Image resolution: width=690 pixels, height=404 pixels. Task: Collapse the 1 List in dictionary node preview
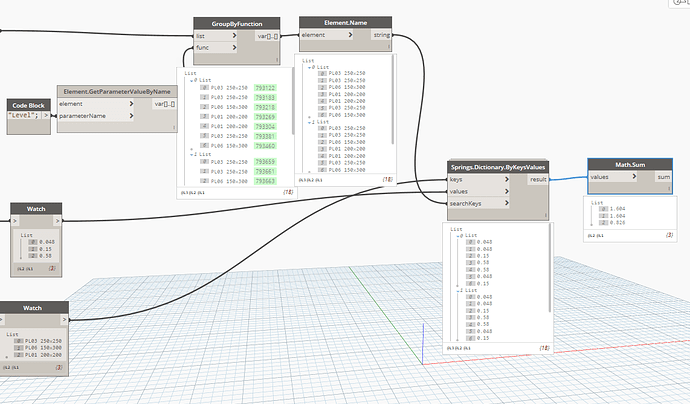[459, 289]
